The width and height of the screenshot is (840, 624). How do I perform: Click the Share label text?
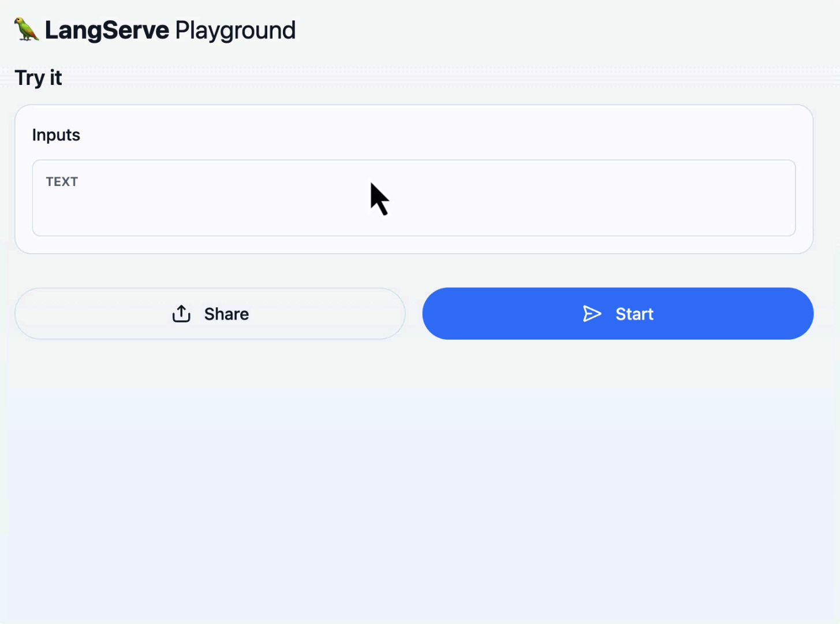click(226, 314)
